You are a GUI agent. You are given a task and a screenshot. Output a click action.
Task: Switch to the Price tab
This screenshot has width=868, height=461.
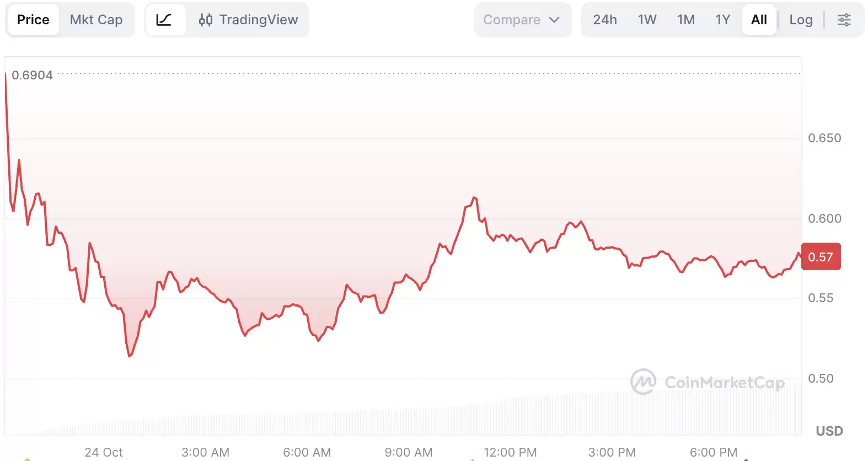click(33, 20)
